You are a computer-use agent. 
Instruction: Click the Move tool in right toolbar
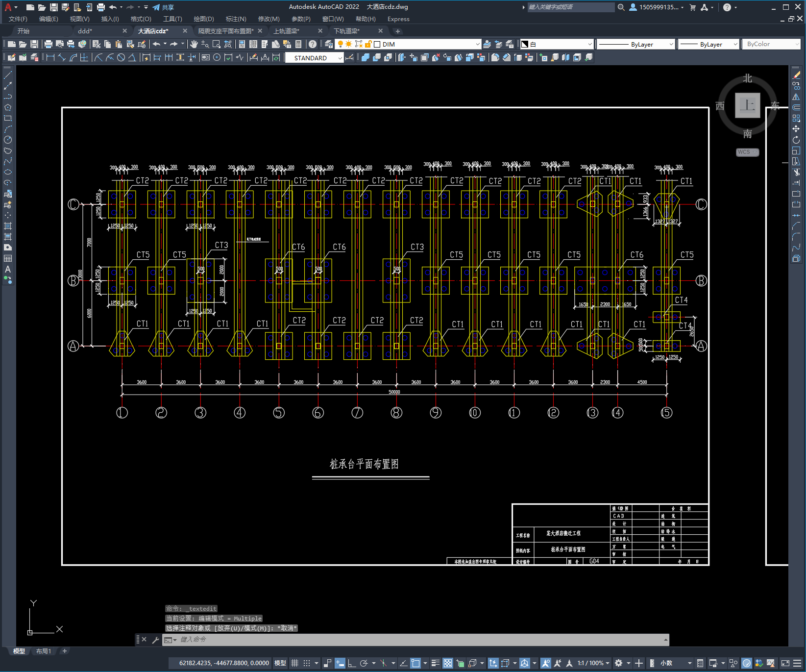[x=796, y=129]
